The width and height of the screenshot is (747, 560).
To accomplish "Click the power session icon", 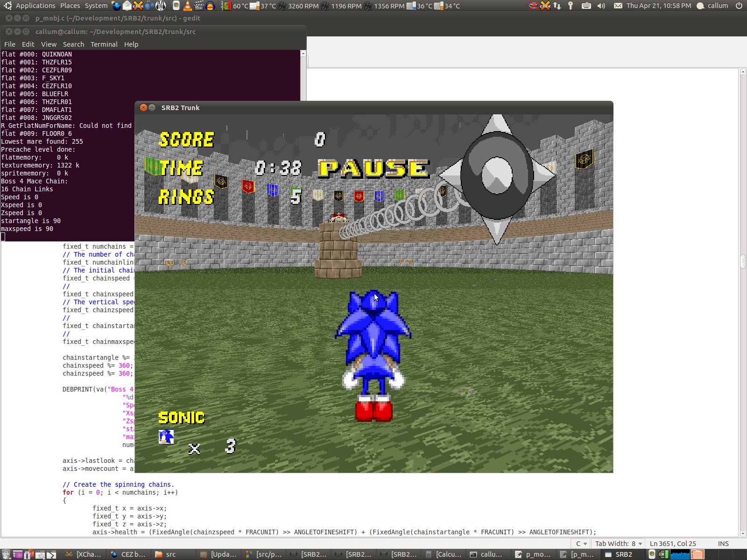I will pyautogui.click(x=739, y=6).
